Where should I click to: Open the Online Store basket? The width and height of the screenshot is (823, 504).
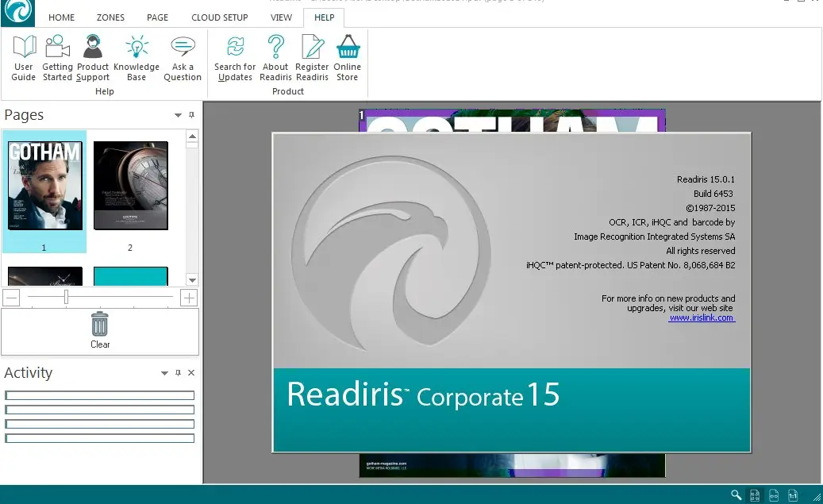pyautogui.click(x=348, y=58)
